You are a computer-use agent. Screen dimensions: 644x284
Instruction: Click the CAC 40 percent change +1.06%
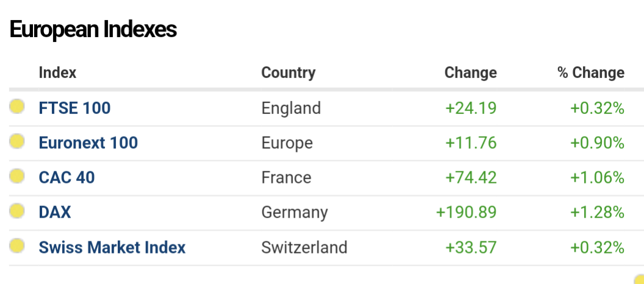click(x=597, y=178)
